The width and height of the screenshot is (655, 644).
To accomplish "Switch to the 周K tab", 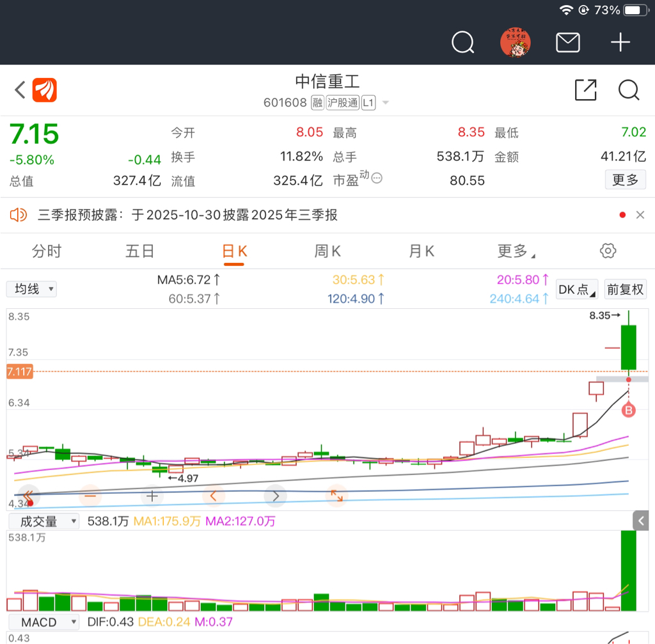I will click(327, 251).
